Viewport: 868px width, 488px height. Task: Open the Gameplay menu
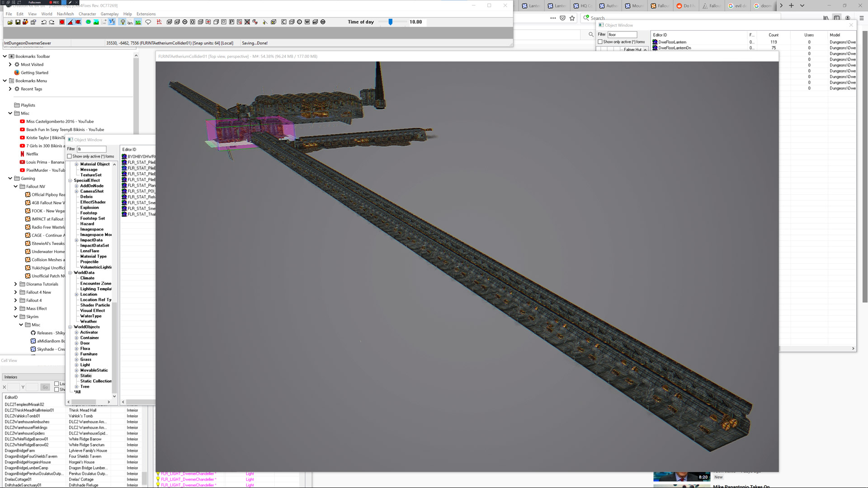click(x=109, y=14)
